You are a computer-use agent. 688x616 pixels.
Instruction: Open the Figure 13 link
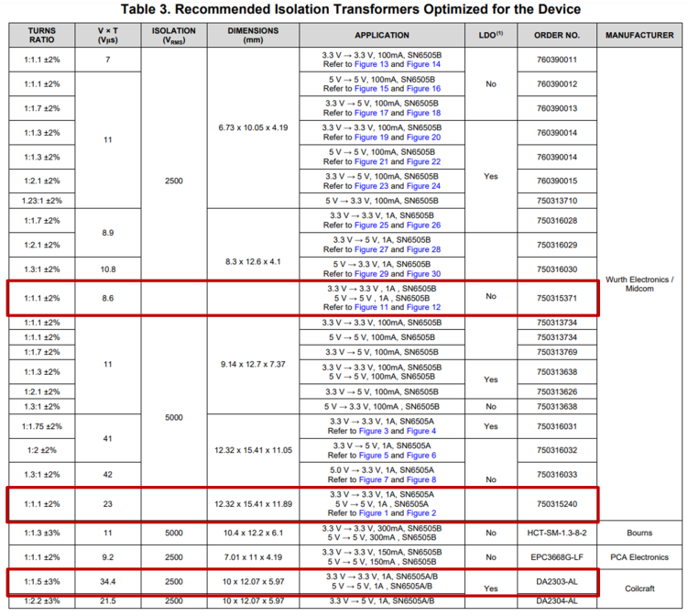pyautogui.click(x=371, y=64)
